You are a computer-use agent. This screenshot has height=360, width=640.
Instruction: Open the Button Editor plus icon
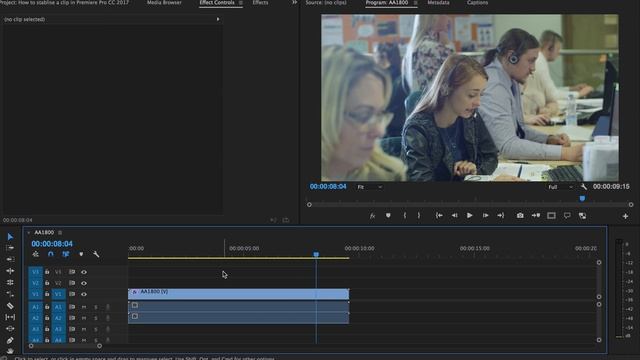click(625, 216)
